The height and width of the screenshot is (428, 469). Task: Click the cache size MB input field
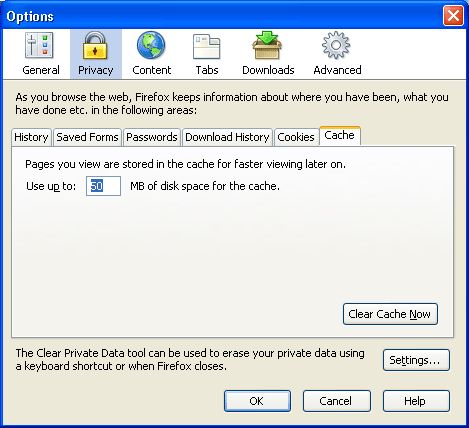[103, 186]
